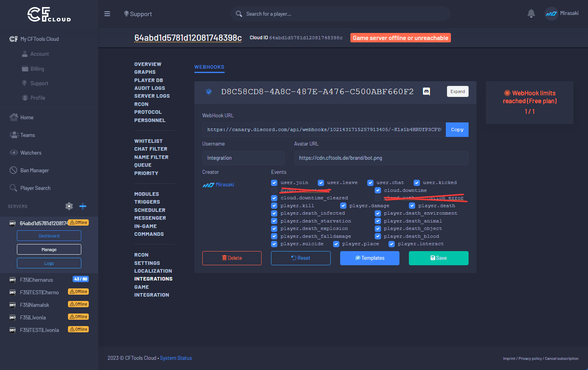Toggle user.leave event checkbox
The image size is (588, 370).
tap(321, 183)
